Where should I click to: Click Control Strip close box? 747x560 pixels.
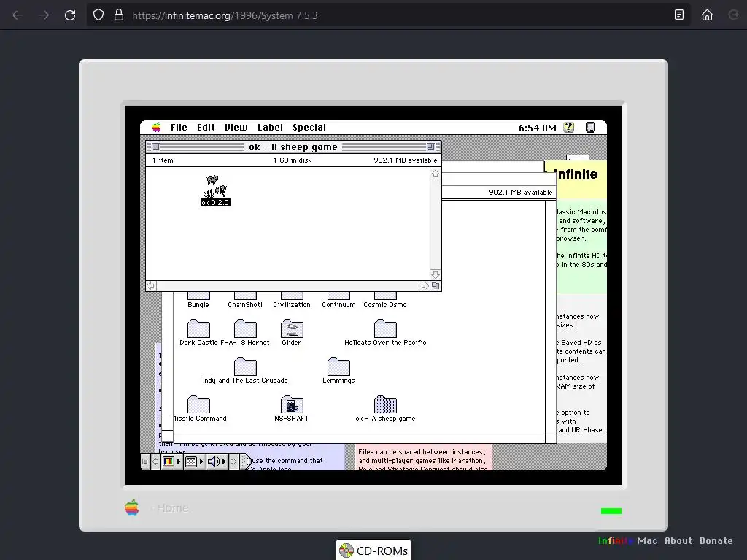[x=145, y=462]
